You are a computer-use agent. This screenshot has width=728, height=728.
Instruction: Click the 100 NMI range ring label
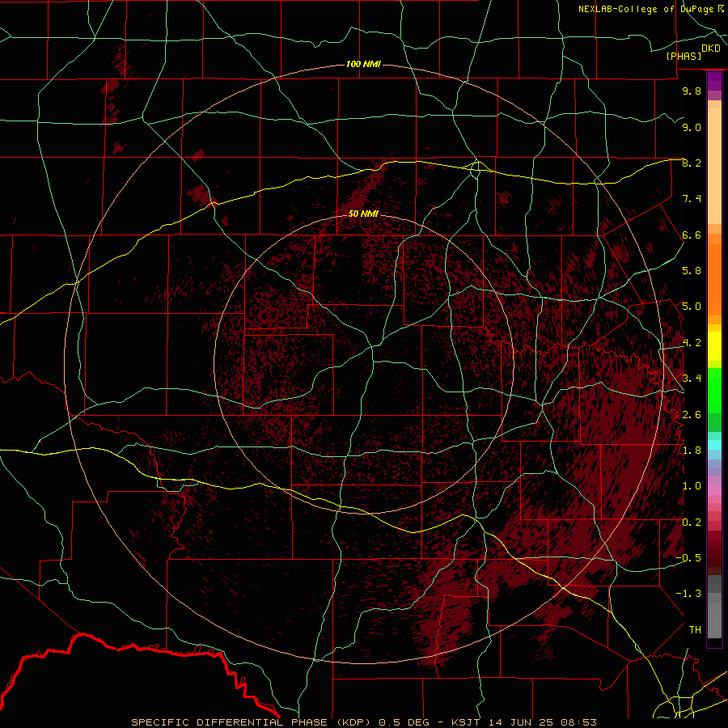tap(363, 64)
